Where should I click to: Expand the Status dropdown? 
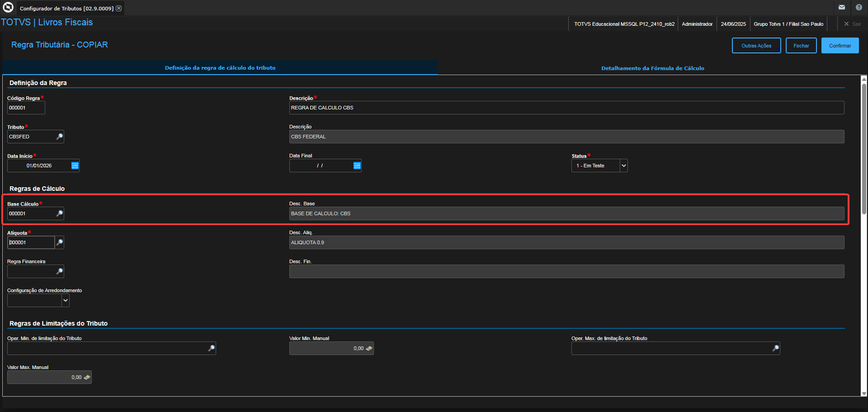[x=624, y=166]
